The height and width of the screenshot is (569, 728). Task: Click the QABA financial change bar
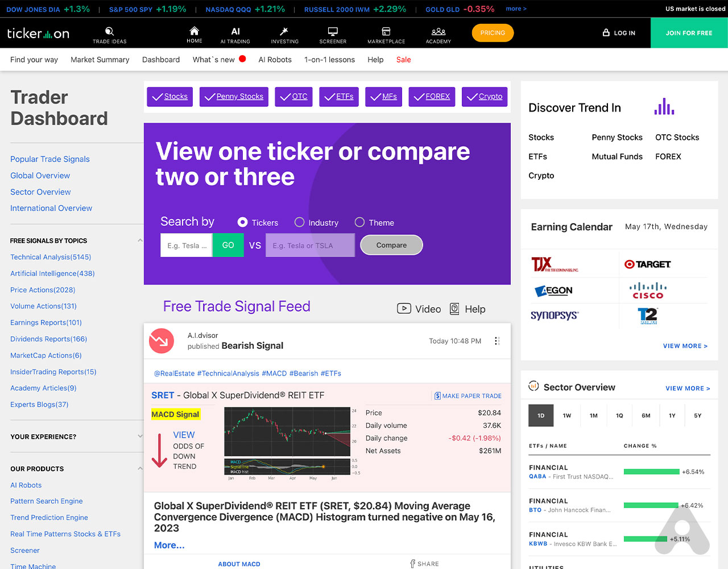point(651,472)
